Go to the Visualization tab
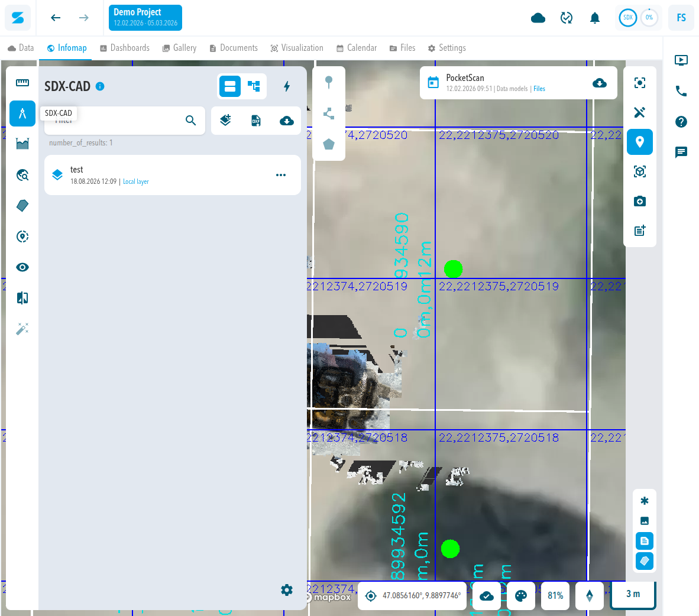The height and width of the screenshot is (616, 699). pyautogui.click(x=297, y=48)
